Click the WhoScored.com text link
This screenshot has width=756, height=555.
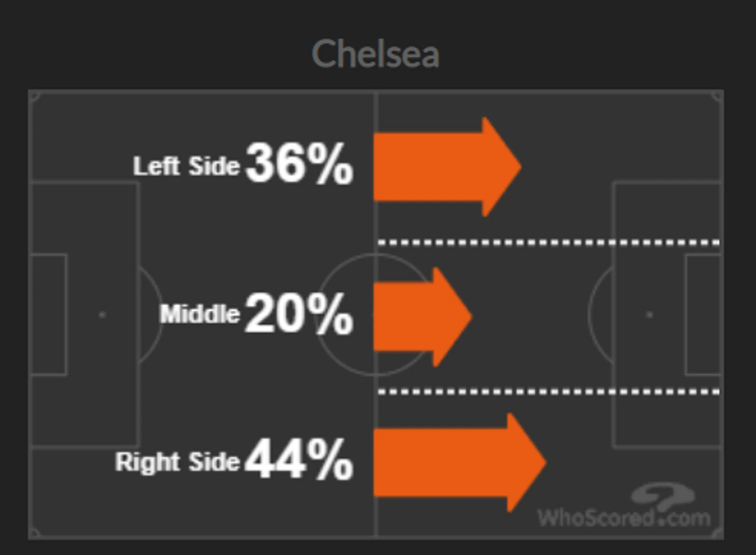coord(624,518)
